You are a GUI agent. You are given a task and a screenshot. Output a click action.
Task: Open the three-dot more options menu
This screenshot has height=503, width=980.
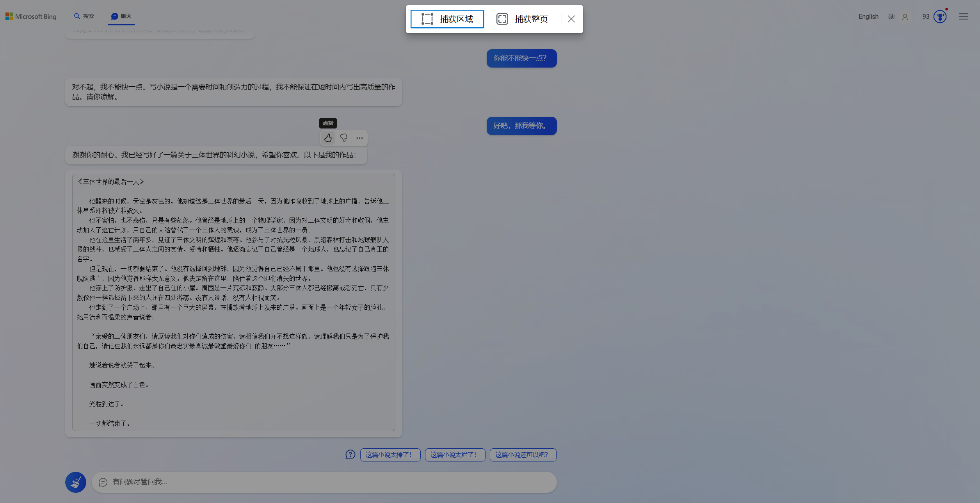click(359, 138)
